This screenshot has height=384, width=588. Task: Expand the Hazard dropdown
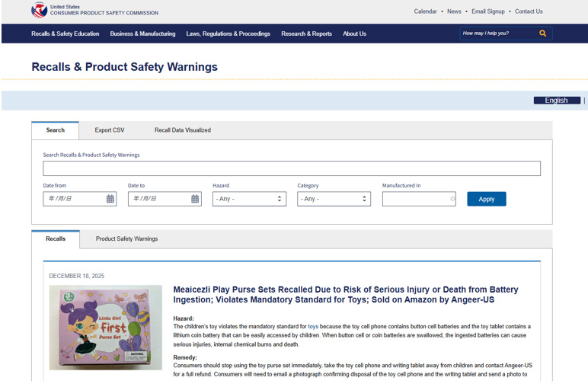click(x=249, y=199)
